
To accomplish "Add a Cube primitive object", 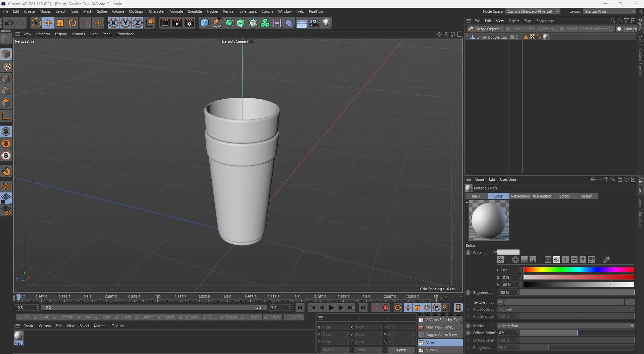I will 204,23.
